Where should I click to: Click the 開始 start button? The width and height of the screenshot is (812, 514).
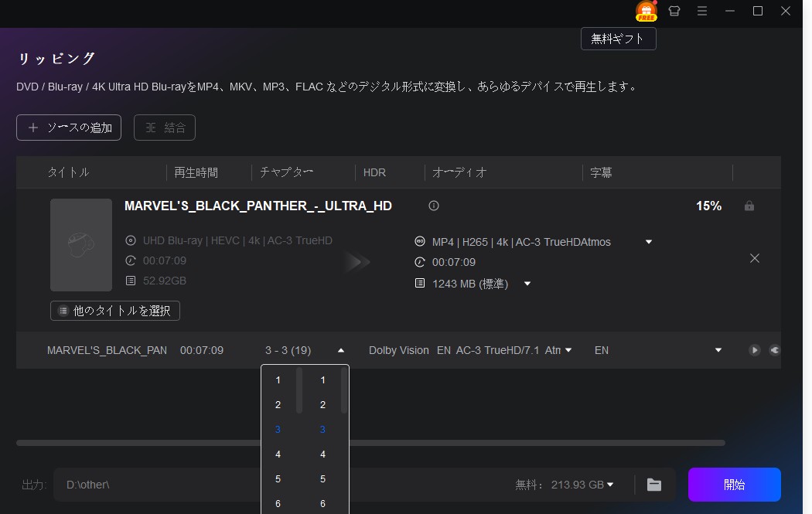click(x=735, y=485)
